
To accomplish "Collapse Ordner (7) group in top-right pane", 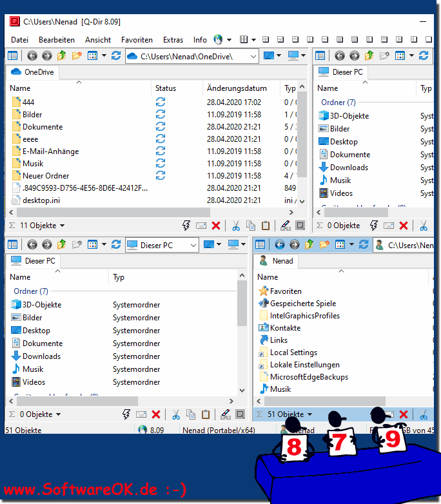I will point(338,102).
